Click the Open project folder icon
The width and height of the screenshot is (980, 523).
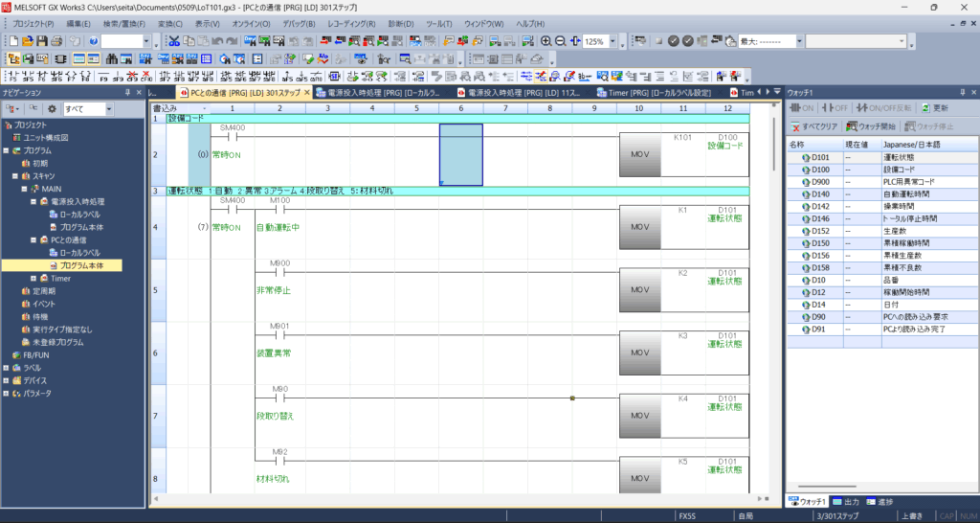click(28, 41)
